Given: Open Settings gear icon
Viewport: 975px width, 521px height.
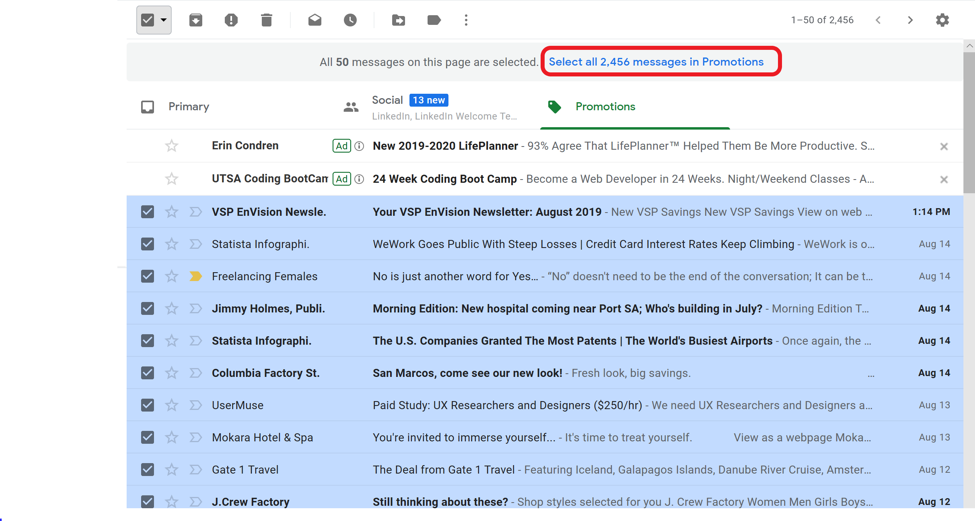Looking at the screenshot, I should pyautogui.click(x=942, y=20).
